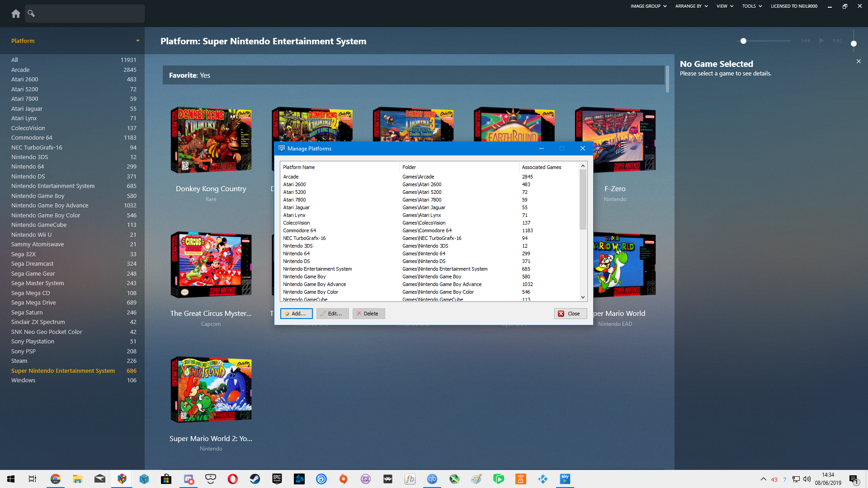Open Opera browser from taskbar
This screenshot has width=868, height=488.
232,479
